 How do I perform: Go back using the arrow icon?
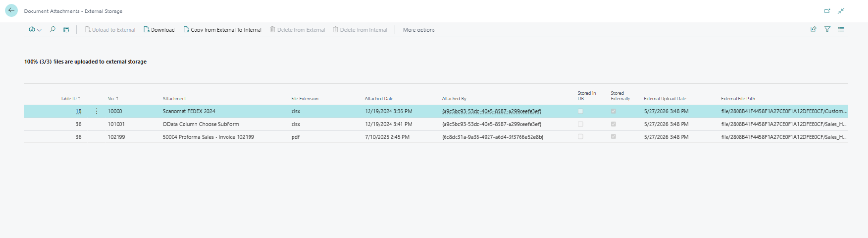(x=11, y=11)
